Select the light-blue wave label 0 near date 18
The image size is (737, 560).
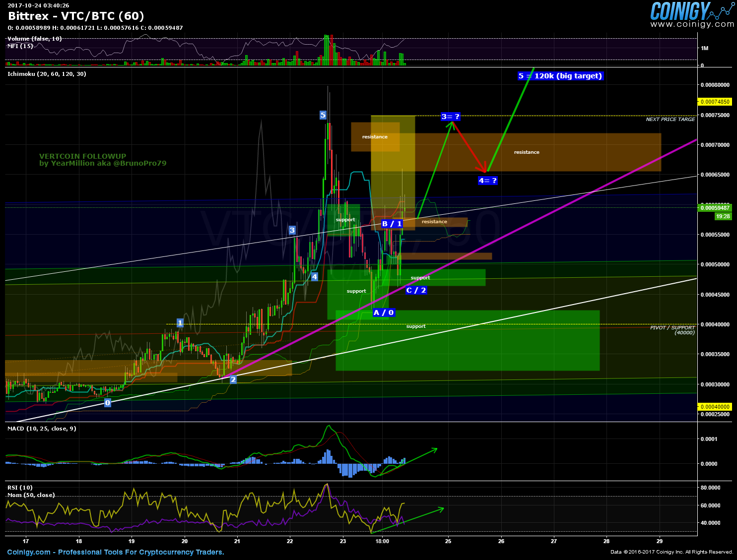pos(108,403)
